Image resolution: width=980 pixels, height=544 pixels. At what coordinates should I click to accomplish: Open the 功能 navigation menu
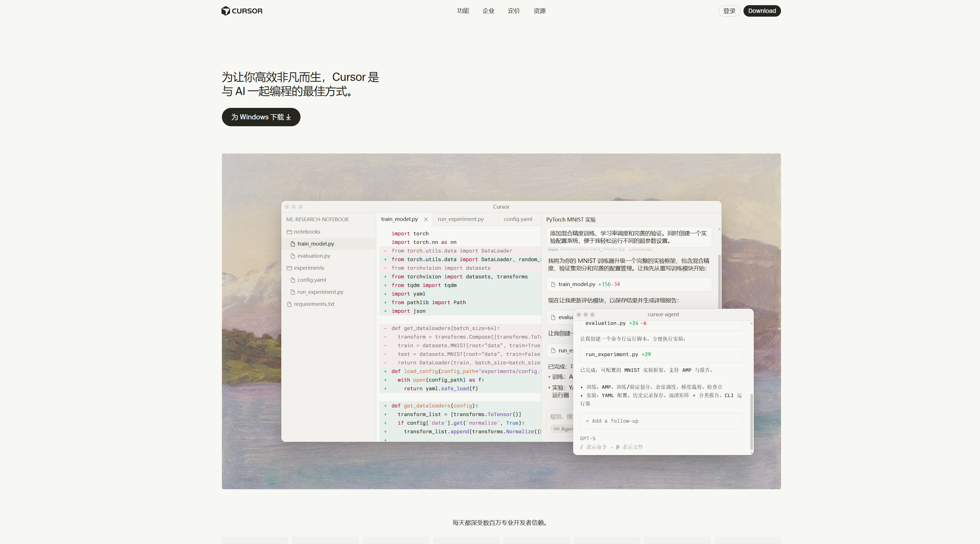point(462,11)
